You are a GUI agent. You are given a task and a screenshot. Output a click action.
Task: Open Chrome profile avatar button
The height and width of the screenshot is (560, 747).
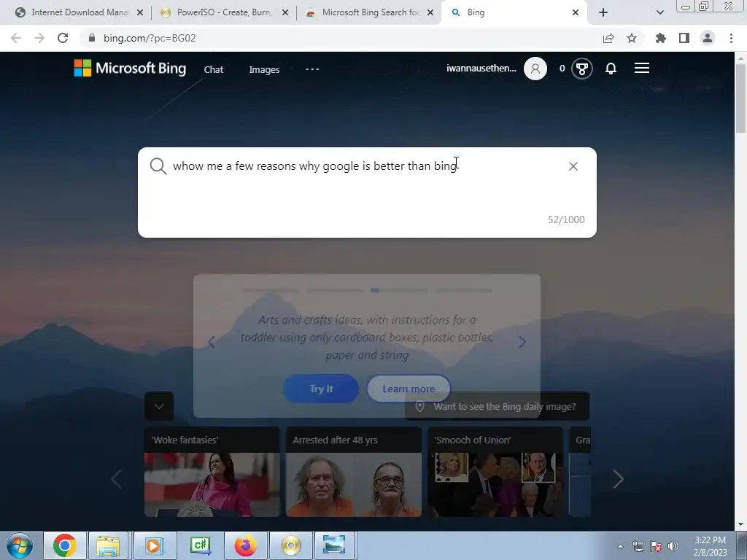point(708,38)
